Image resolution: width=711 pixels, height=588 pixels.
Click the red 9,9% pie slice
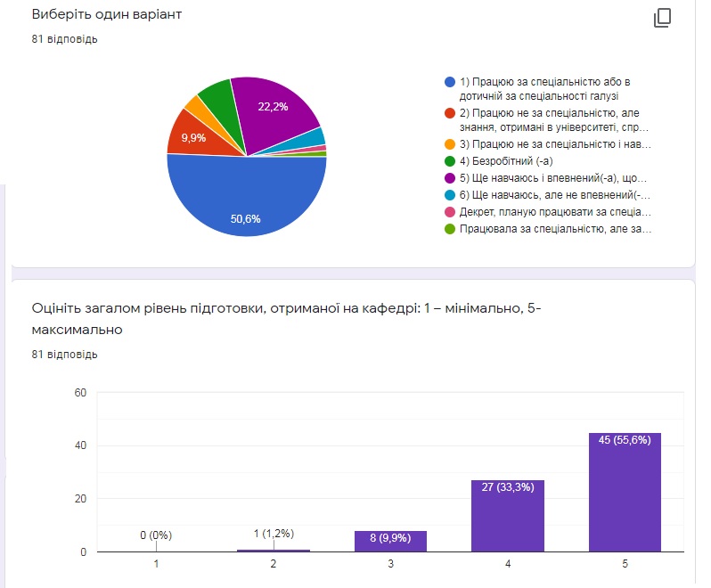point(192,136)
